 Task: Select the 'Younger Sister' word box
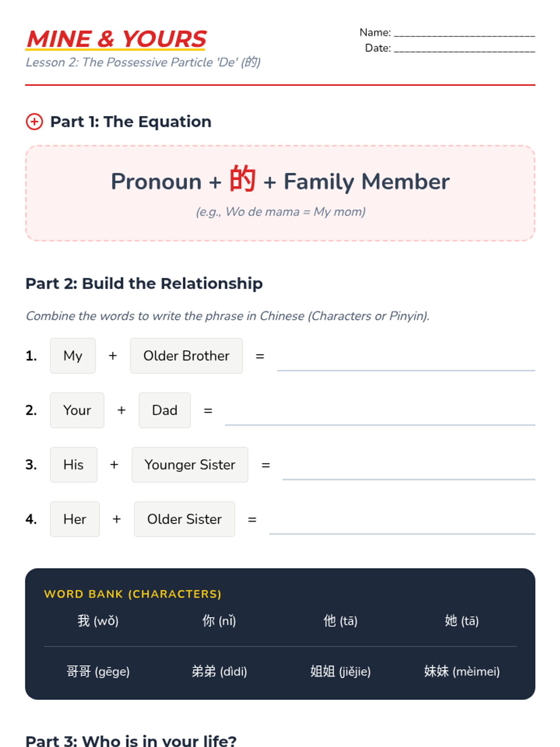pyautogui.click(x=189, y=465)
